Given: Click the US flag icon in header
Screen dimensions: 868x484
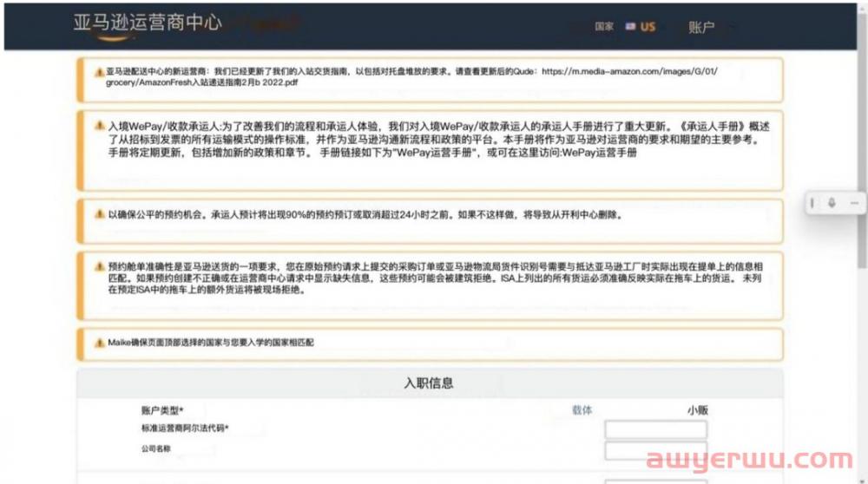Looking at the screenshot, I should click(x=630, y=26).
